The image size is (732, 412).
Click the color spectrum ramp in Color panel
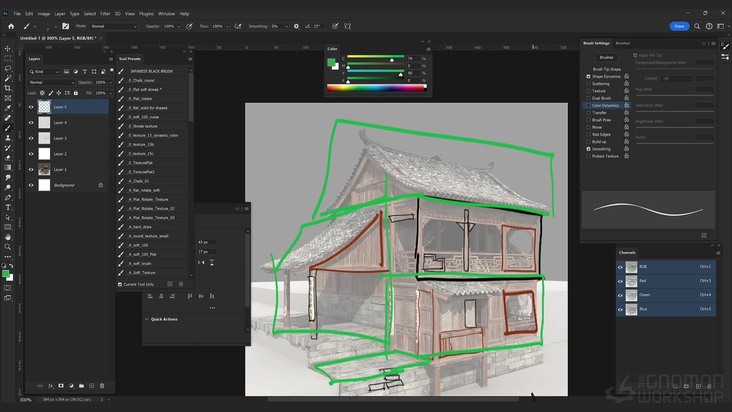click(x=372, y=88)
